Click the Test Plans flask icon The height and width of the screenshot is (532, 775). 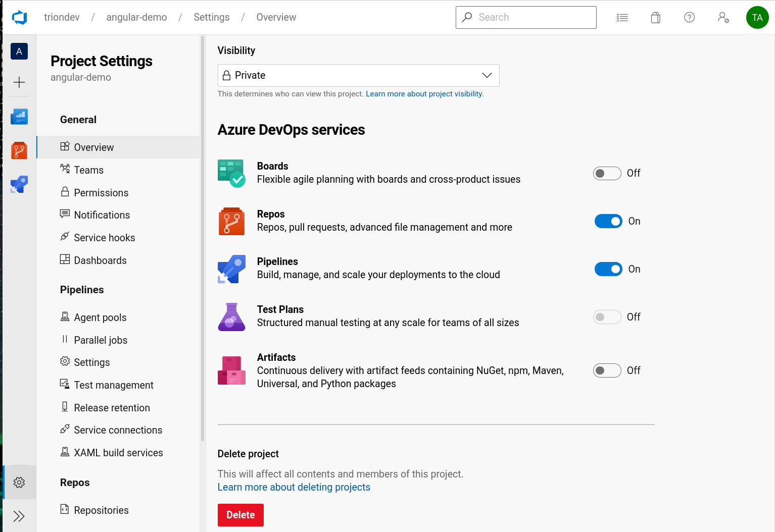point(231,317)
